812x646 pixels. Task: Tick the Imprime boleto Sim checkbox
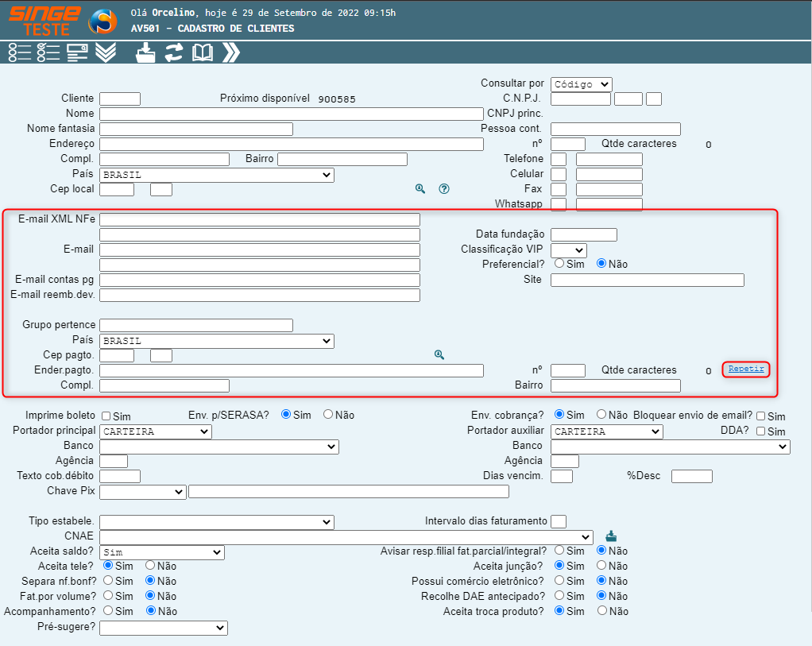[106, 416]
